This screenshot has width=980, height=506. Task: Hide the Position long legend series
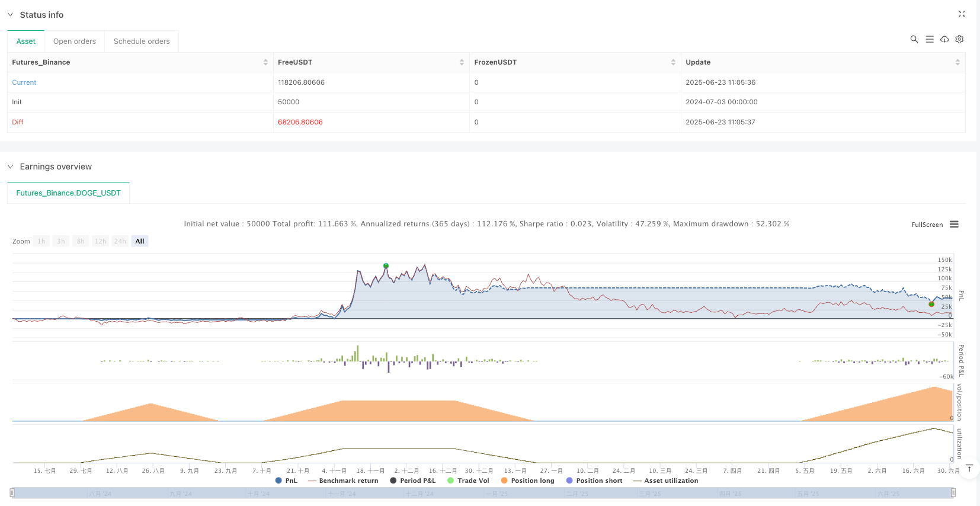point(527,481)
